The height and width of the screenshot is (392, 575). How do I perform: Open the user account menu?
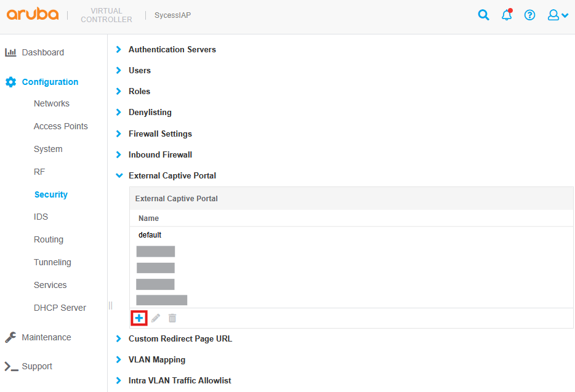click(557, 15)
